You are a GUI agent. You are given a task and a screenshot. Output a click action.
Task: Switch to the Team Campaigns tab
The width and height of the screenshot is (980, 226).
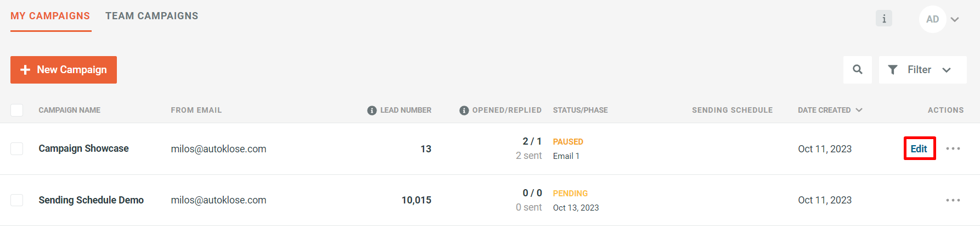tap(152, 16)
